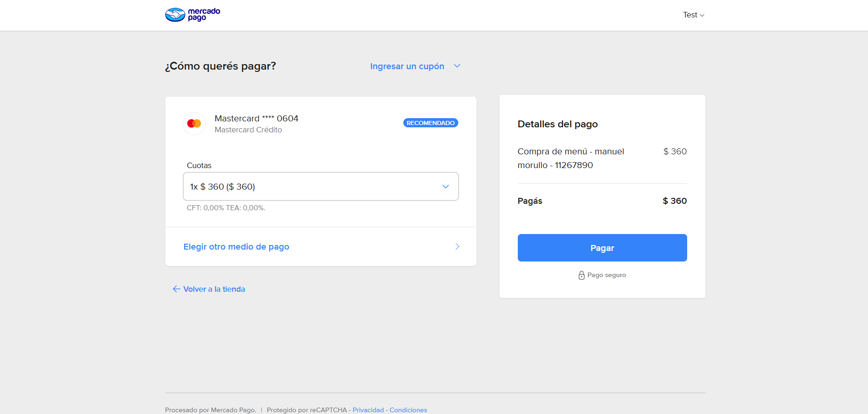Click the Mastercard card brand icon
The height and width of the screenshot is (414, 868).
pyautogui.click(x=194, y=124)
